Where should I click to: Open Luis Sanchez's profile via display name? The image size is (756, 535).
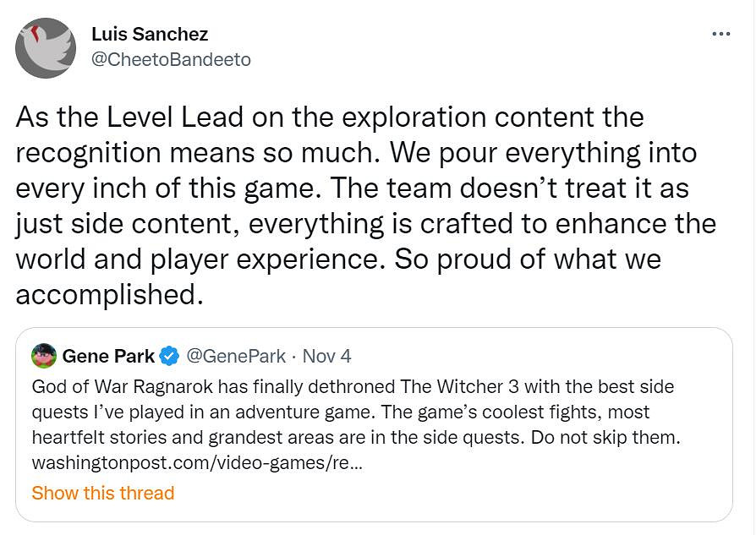[x=150, y=35]
